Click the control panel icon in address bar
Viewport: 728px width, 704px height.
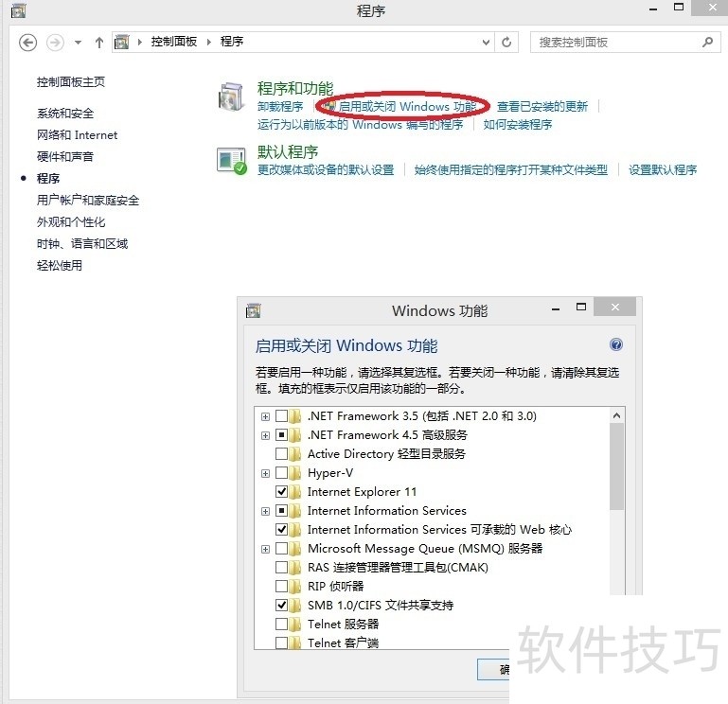pyautogui.click(x=121, y=43)
